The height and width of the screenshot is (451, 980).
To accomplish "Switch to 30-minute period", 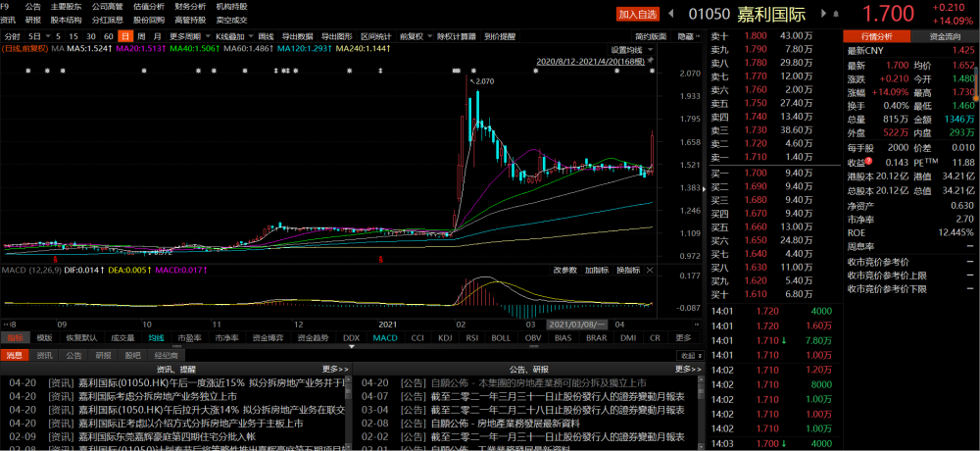I will click(91, 36).
